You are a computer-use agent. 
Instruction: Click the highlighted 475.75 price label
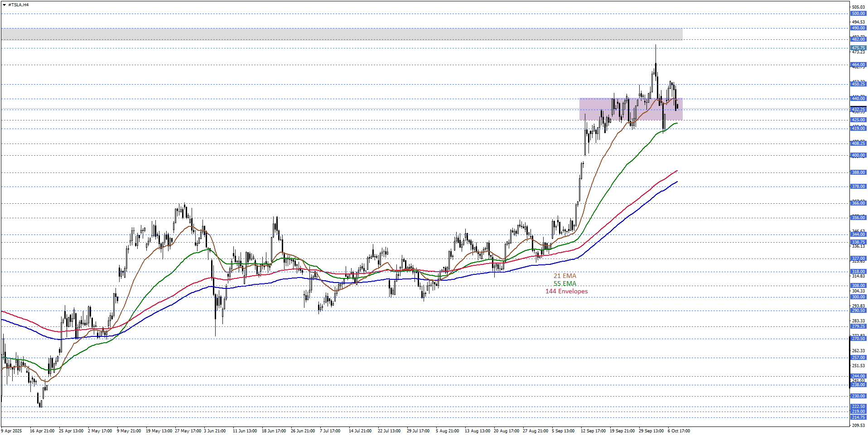[858, 48]
